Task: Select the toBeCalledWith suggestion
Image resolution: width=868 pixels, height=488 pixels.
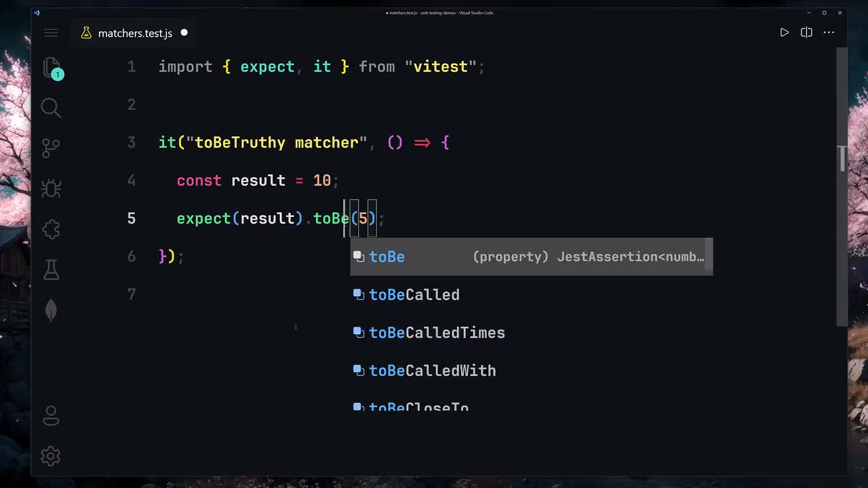Action: point(532,371)
